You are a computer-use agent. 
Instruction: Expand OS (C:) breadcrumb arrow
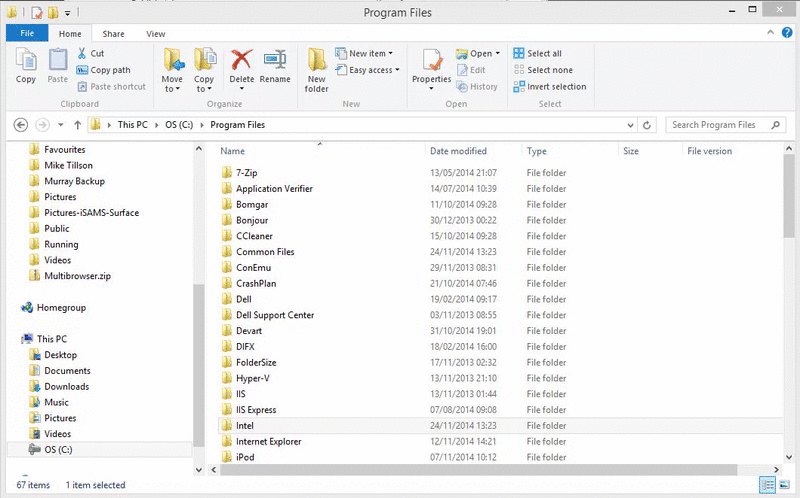[x=202, y=125]
